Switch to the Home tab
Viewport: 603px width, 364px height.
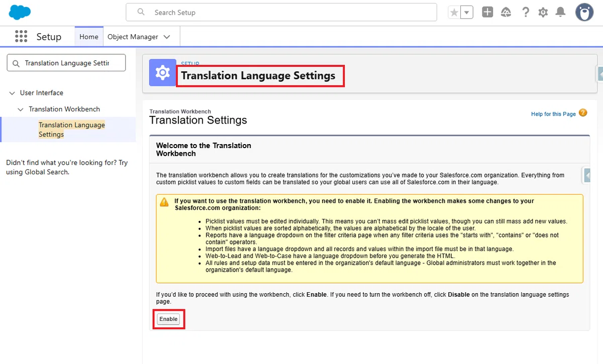coord(89,37)
